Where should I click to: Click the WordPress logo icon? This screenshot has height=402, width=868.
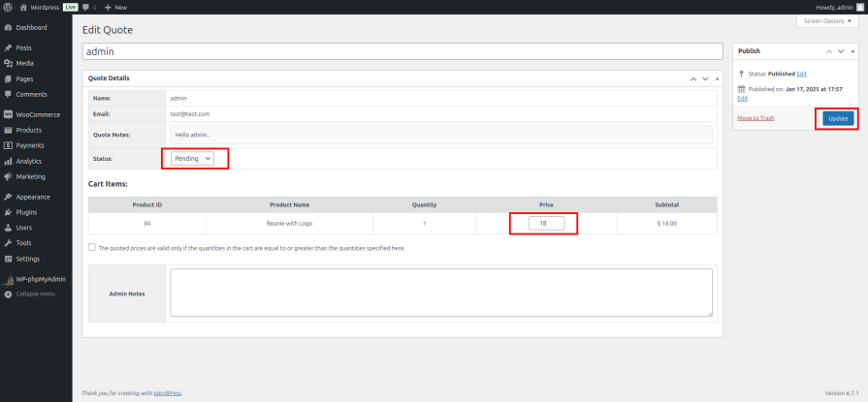(x=8, y=7)
